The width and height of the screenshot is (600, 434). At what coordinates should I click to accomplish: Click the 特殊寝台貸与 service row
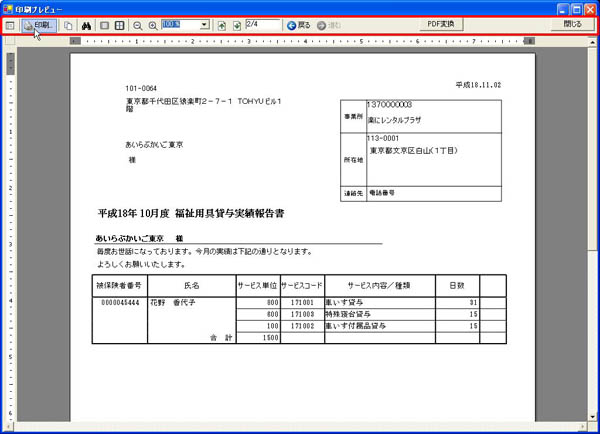[348, 314]
